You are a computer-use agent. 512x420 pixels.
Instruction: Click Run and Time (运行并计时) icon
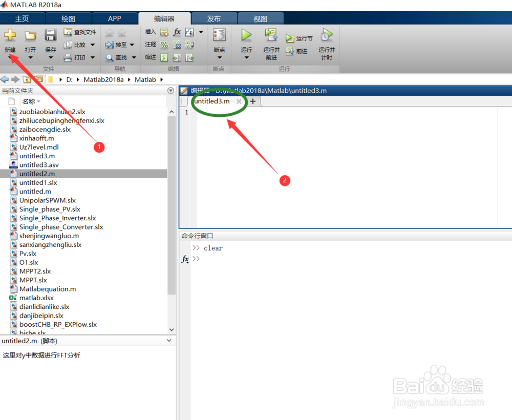click(x=327, y=35)
